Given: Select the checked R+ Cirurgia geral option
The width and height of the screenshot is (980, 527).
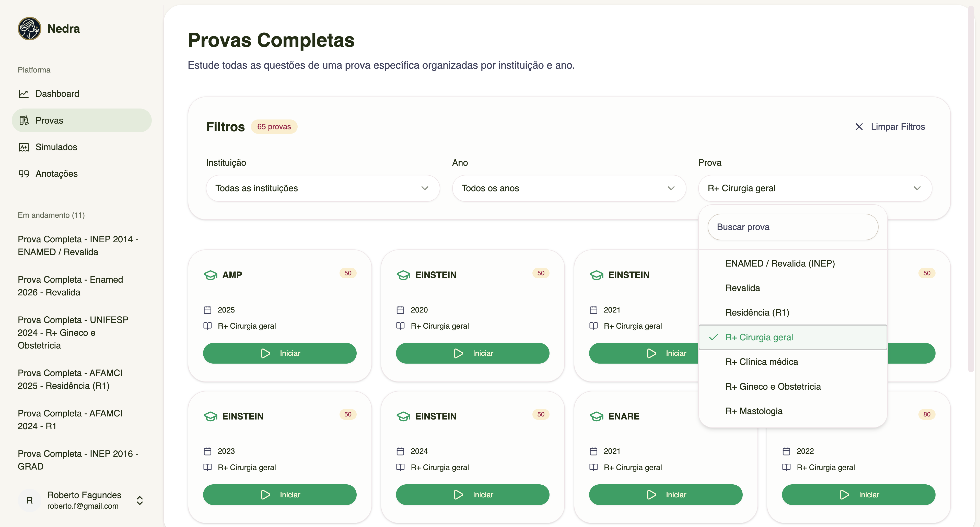Looking at the screenshot, I should pos(759,337).
